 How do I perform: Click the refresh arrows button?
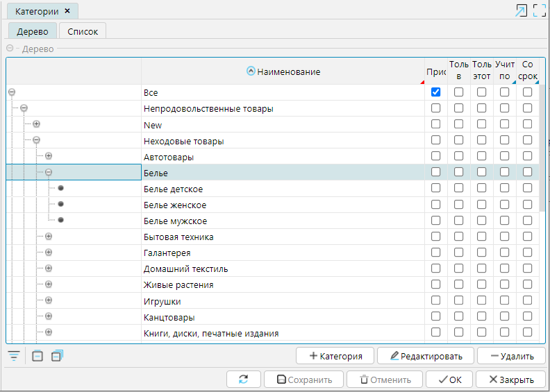243,380
